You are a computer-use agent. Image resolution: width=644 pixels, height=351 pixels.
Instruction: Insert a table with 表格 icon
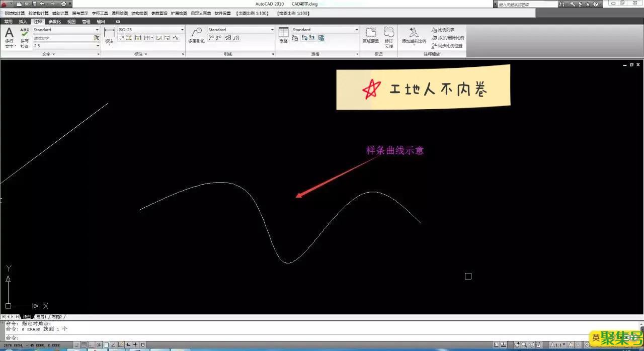pyautogui.click(x=283, y=35)
